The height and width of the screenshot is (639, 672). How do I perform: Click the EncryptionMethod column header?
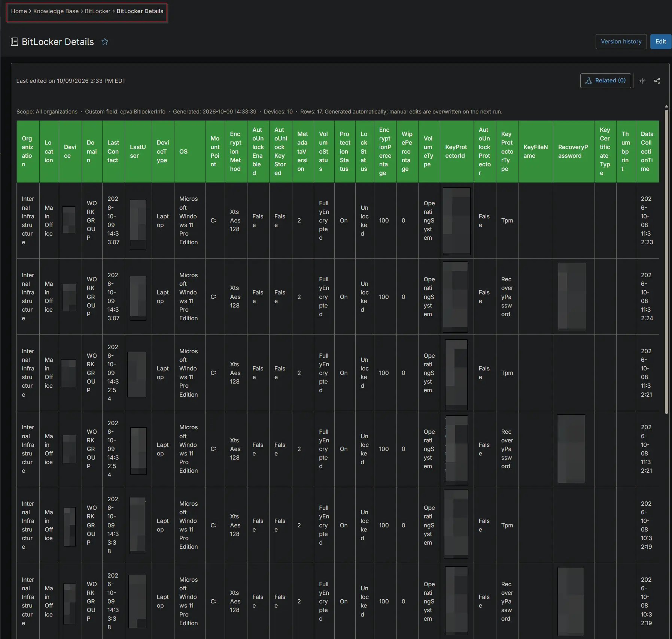pyautogui.click(x=236, y=151)
